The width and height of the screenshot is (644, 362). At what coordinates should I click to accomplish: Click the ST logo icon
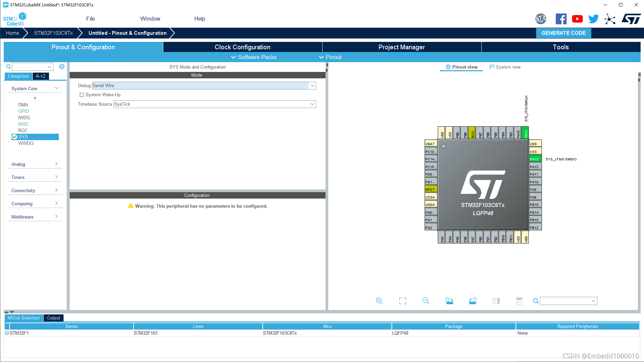[631, 19]
